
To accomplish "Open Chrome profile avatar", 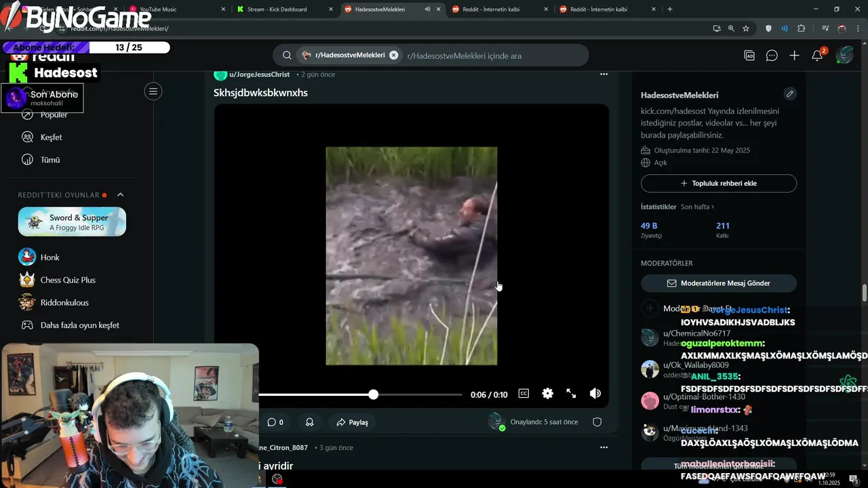I will click(x=842, y=28).
